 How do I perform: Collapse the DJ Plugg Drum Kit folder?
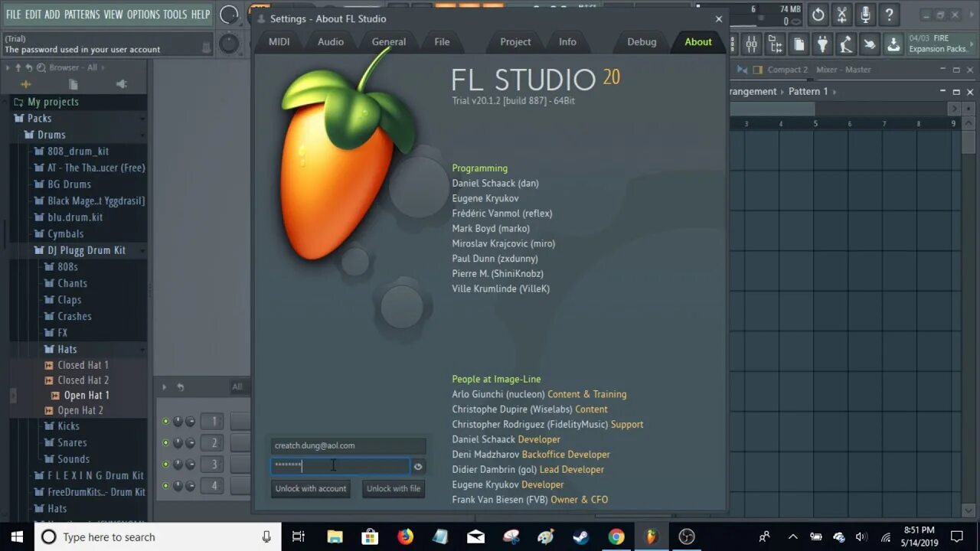[79, 250]
